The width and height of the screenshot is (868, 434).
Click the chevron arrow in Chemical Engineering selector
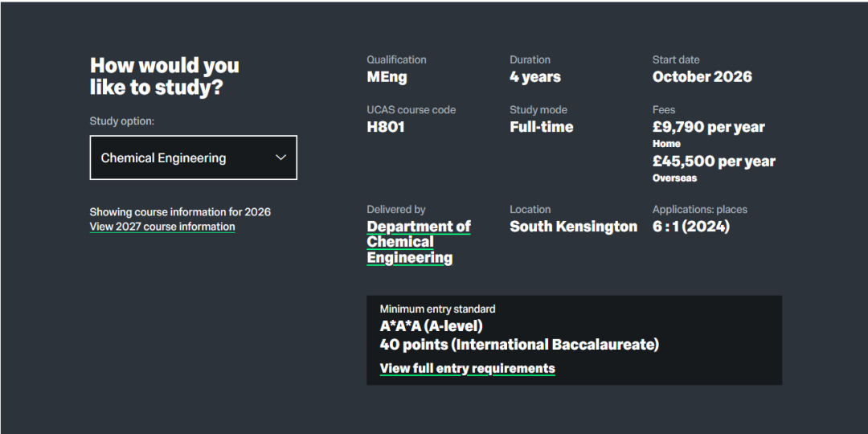coord(280,158)
